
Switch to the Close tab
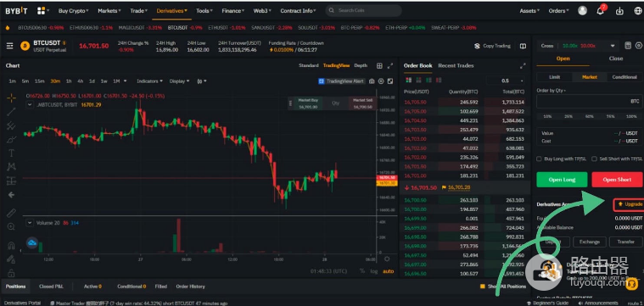pos(616,58)
